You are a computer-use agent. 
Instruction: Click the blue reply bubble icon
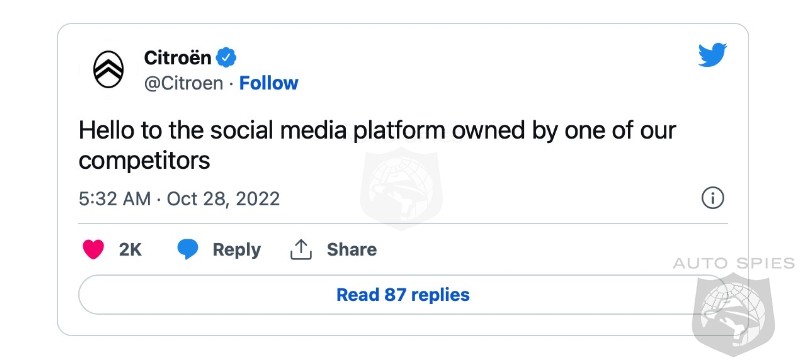tap(188, 250)
